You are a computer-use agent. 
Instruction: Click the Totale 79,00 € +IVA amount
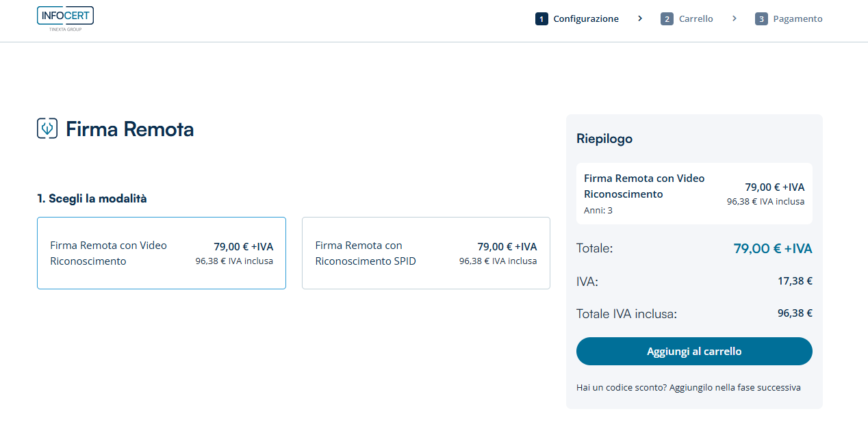click(772, 248)
